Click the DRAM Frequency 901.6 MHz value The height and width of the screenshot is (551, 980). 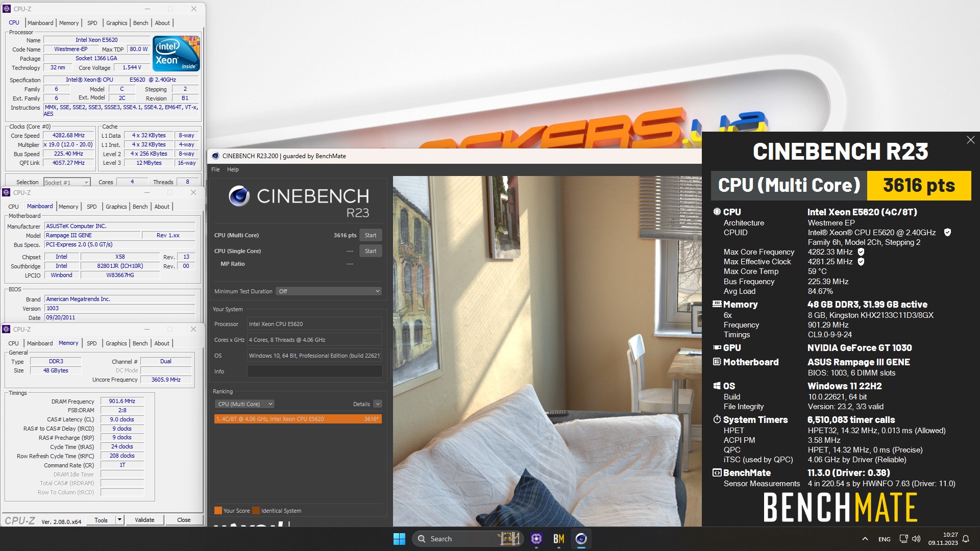click(x=122, y=402)
